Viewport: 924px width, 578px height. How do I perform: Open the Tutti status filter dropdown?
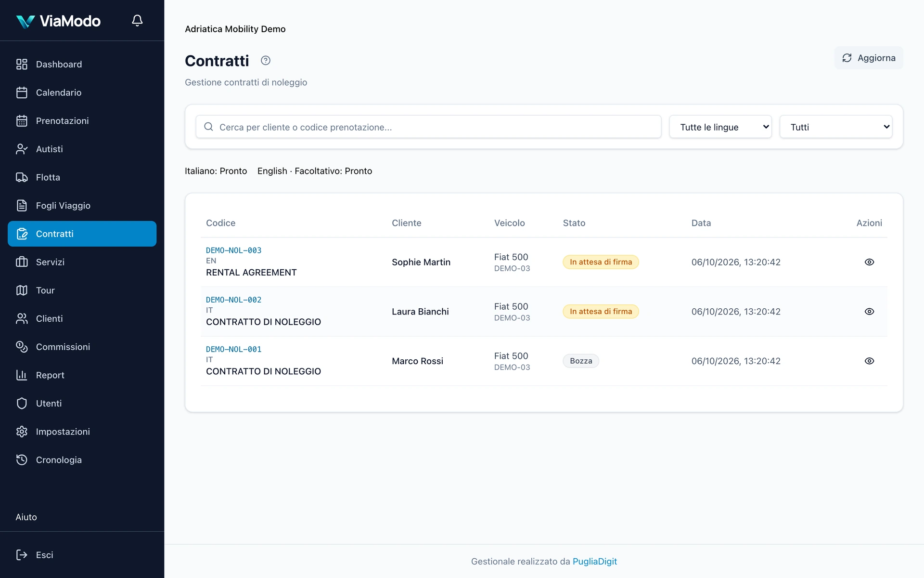(836, 127)
